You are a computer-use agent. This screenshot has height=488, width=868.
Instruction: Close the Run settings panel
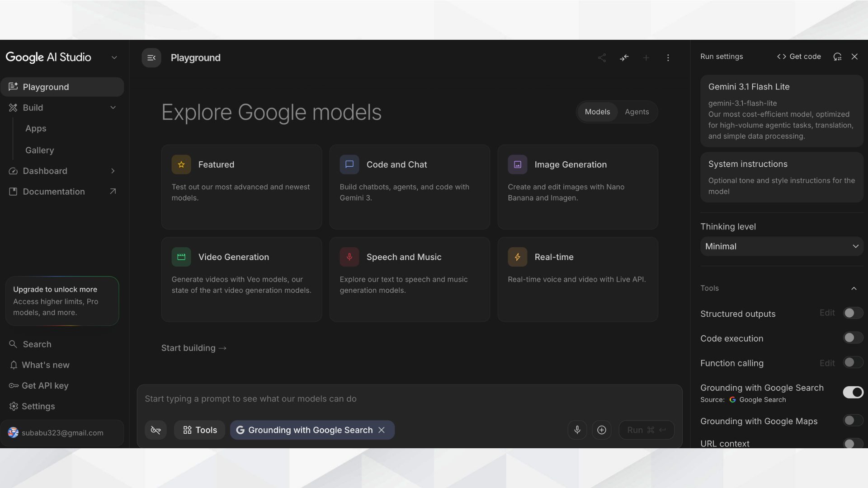coord(854,56)
